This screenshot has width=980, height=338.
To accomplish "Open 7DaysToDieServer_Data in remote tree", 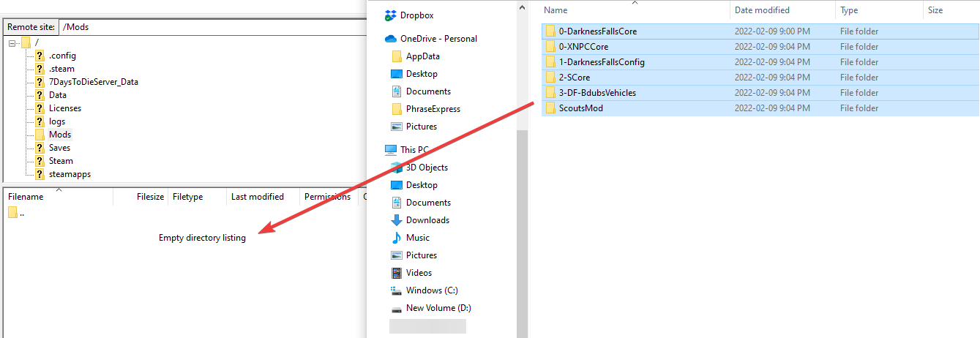I will click(x=93, y=82).
